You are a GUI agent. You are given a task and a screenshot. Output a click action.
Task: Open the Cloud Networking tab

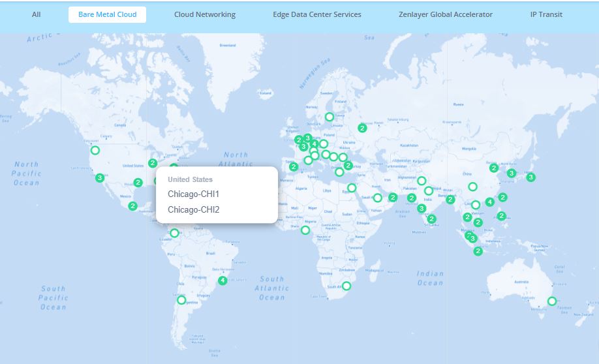(205, 14)
